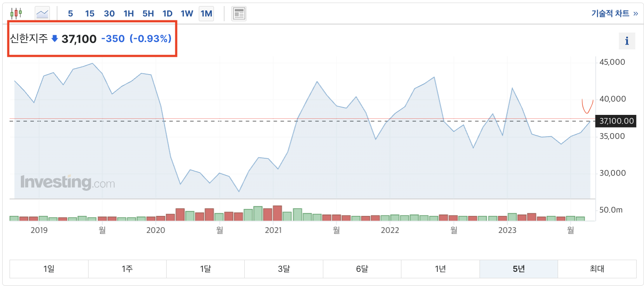Select the area line chart icon

point(43,13)
